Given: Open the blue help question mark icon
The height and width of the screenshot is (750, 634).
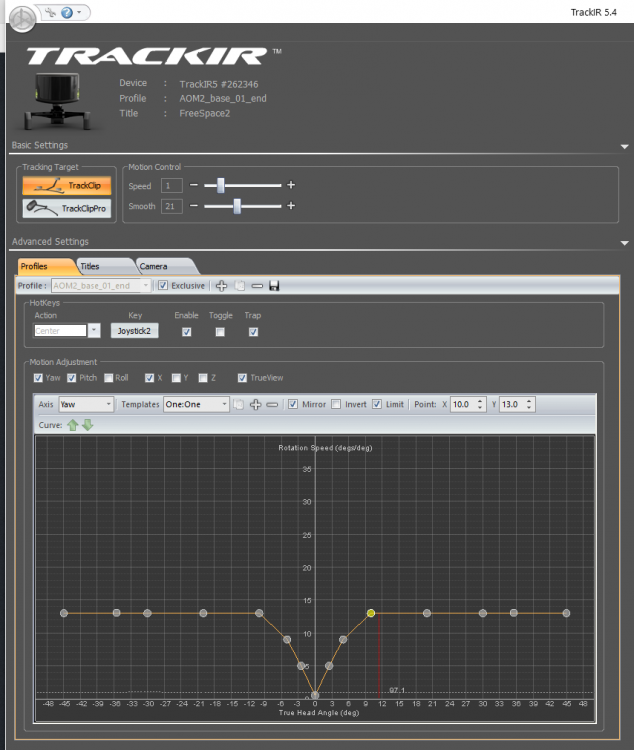Looking at the screenshot, I should [67, 12].
